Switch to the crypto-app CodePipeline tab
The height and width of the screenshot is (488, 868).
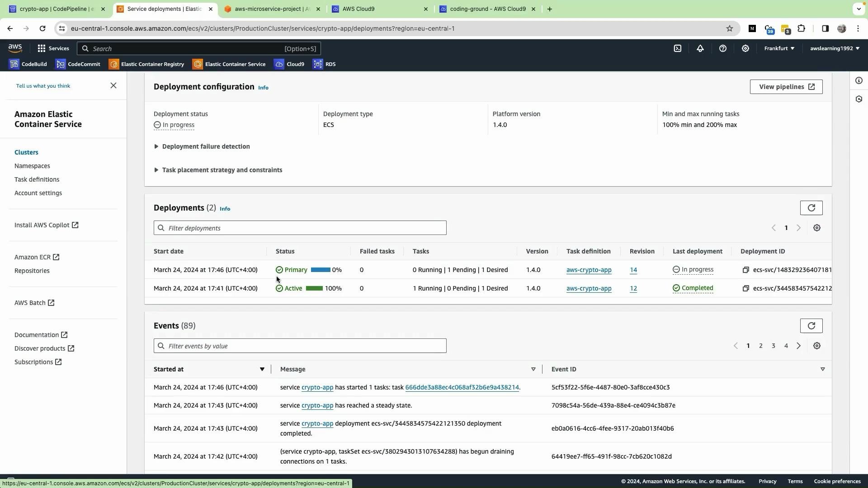click(57, 9)
